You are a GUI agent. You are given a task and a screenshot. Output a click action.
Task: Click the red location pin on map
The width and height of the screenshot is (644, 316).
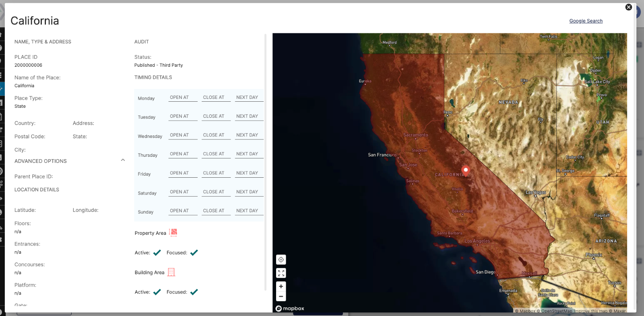[466, 171]
